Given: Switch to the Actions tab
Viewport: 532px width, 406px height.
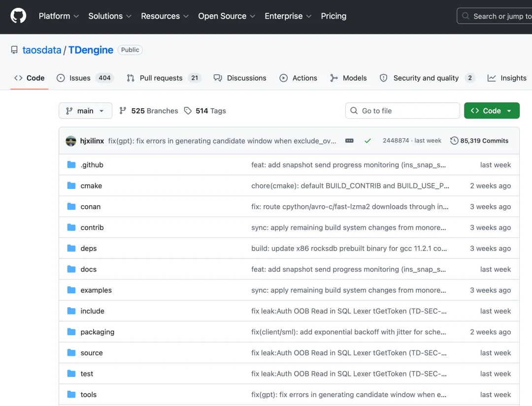Looking at the screenshot, I should click(298, 78).
